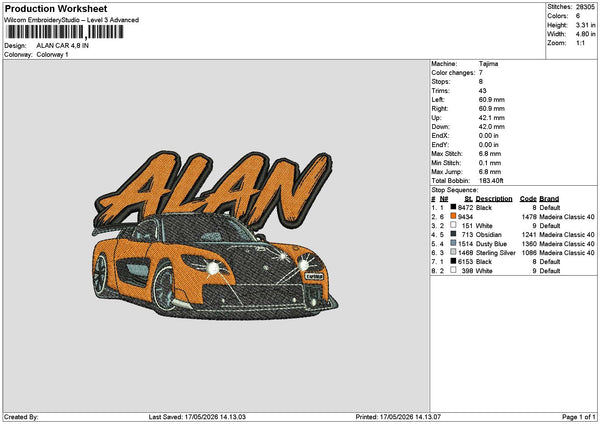Image resolution: width=600 pixels, height=424 pixels.
Task: Click the Madeira Classic 40 brand for Obsidian
Action: 567,235
